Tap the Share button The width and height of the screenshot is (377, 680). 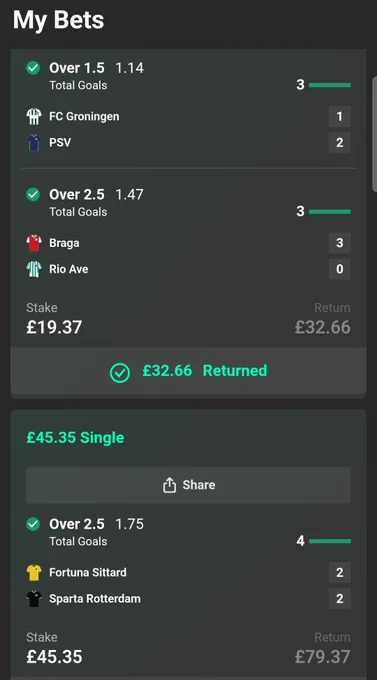(x=188, y=485)
